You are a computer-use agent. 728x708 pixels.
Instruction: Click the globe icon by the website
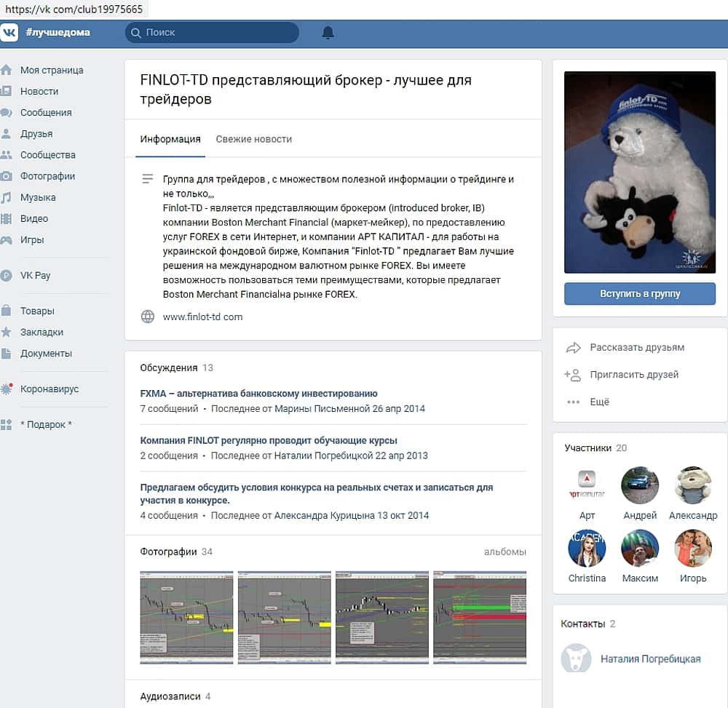(148, 317)
